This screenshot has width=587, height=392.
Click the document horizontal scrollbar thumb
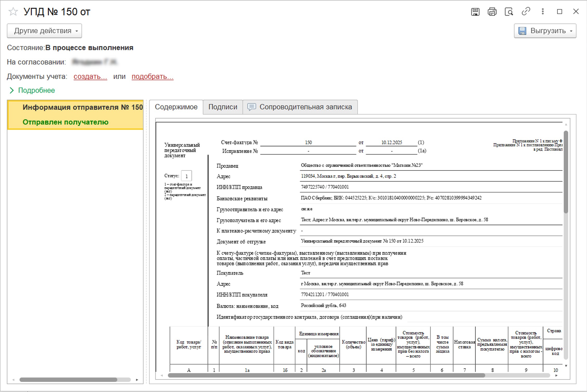tap(326, 375)
